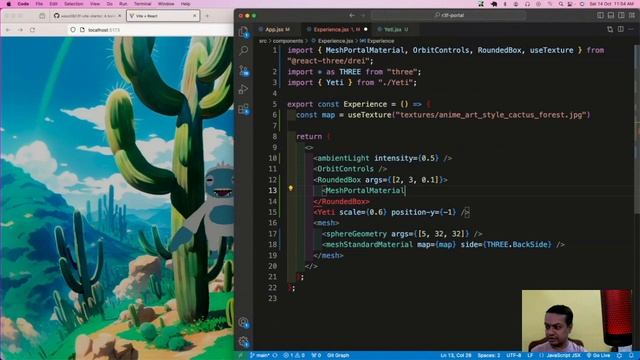
Task: Switch to the Yeti.jsx editor tab
Action: click(x=395, y=29)
